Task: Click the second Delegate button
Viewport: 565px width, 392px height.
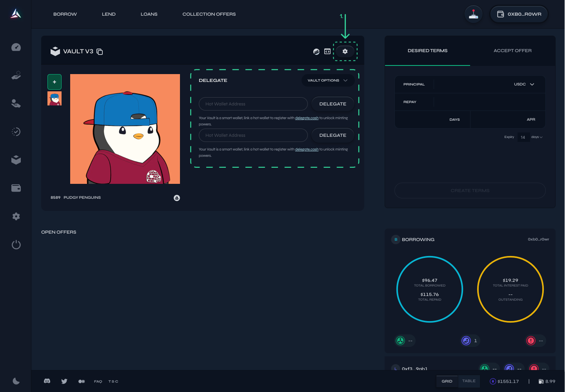Action: [333, 135]
